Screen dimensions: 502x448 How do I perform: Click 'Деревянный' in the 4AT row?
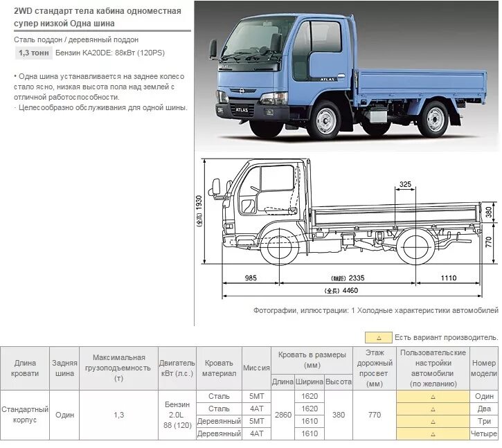click(219, 434)
